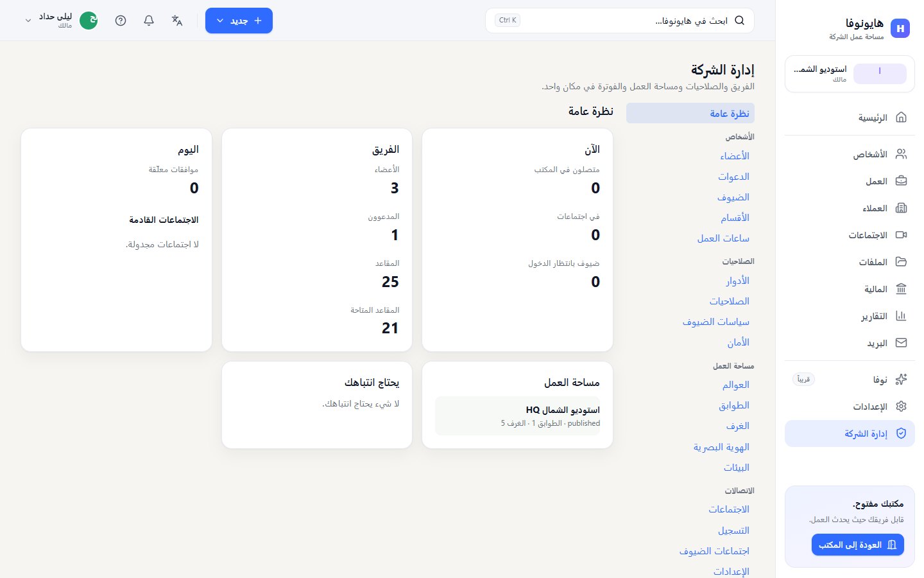The width and height of the screenshot is (924, 578).
Task: Open Guest policies (سياسات الضيوف) link
Action: [x=715, y=322]
